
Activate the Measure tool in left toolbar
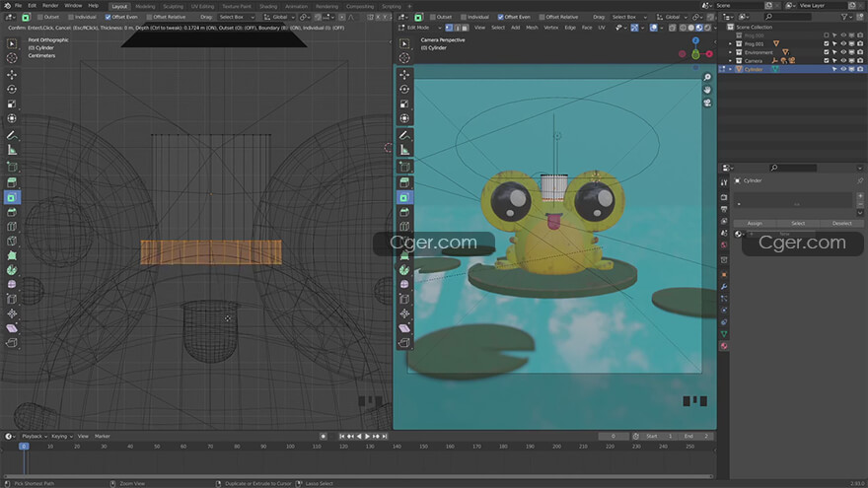(12, 150)
